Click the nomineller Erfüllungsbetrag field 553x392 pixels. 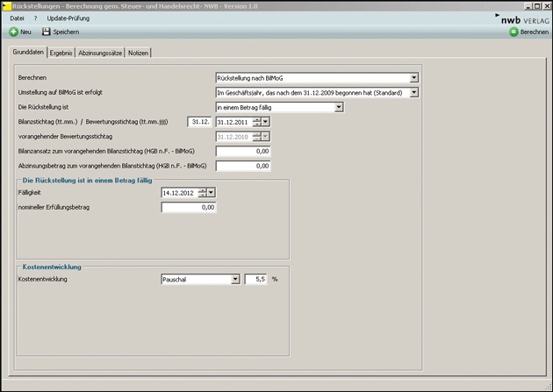189,208
